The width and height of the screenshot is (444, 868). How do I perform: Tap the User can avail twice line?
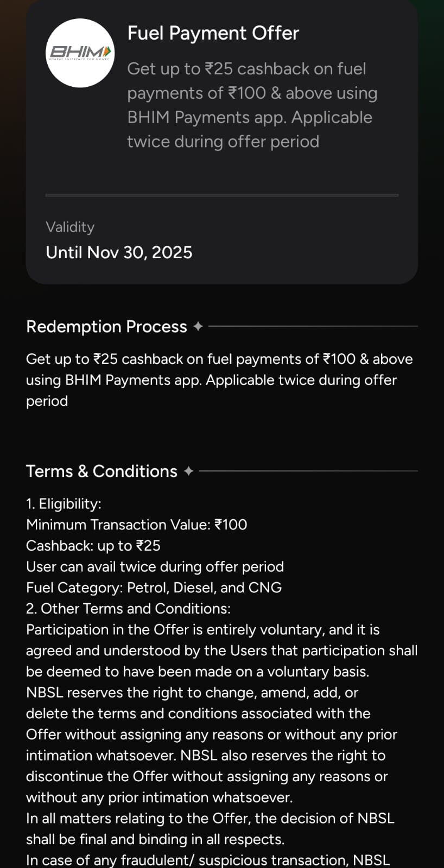pos(155,567)
